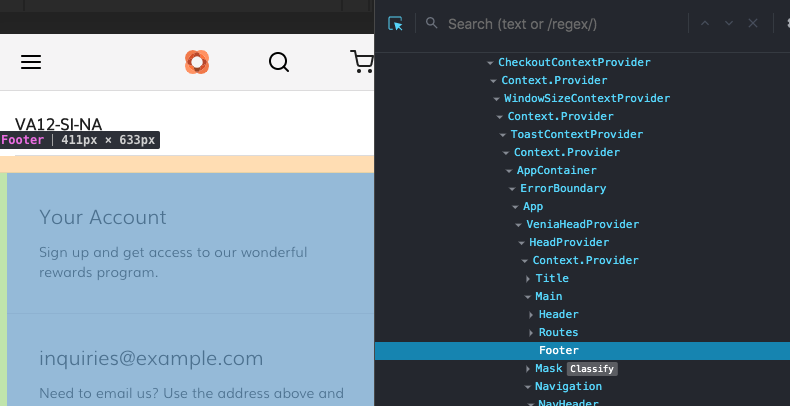
Task: Select the AppContainer component
Action: click(556, 170)
